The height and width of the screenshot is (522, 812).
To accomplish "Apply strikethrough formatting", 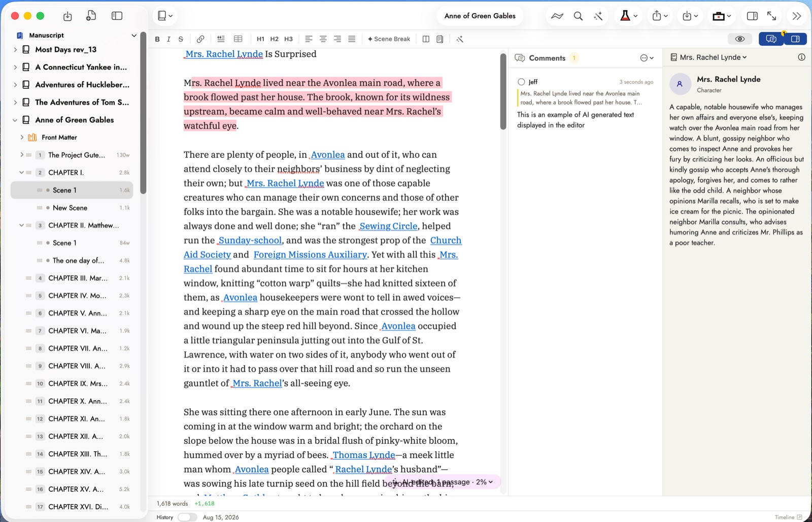I will tap(181, 39).
